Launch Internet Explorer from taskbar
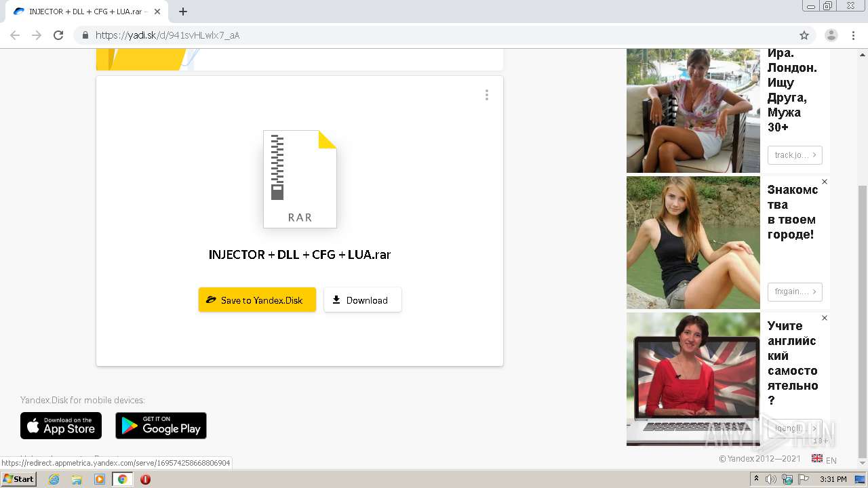The width and height of the screenshot is (868, 488). click(54, 479)
